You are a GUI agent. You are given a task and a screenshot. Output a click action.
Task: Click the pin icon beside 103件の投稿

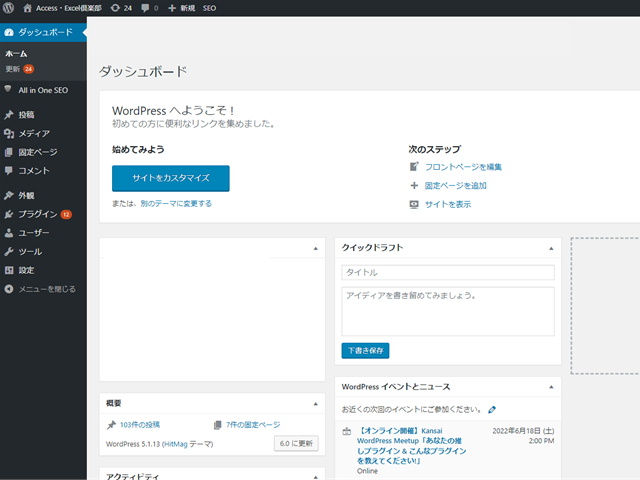[111, 425]
